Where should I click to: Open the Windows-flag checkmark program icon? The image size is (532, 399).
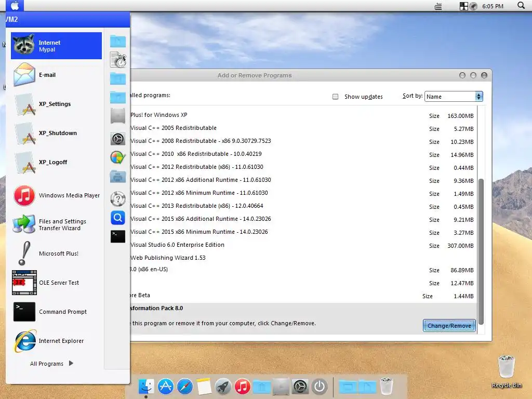click(x=118, y=158)
